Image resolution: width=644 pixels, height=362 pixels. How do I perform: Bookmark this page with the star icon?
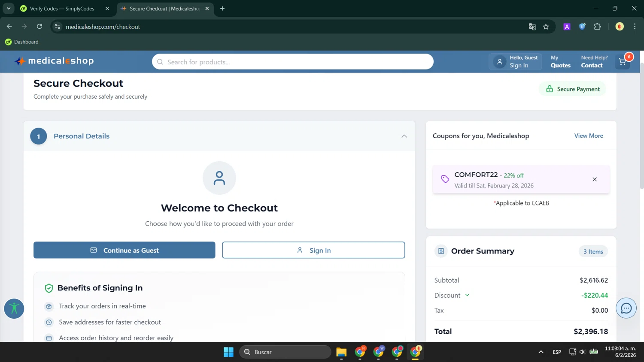[x=546, y=27]
